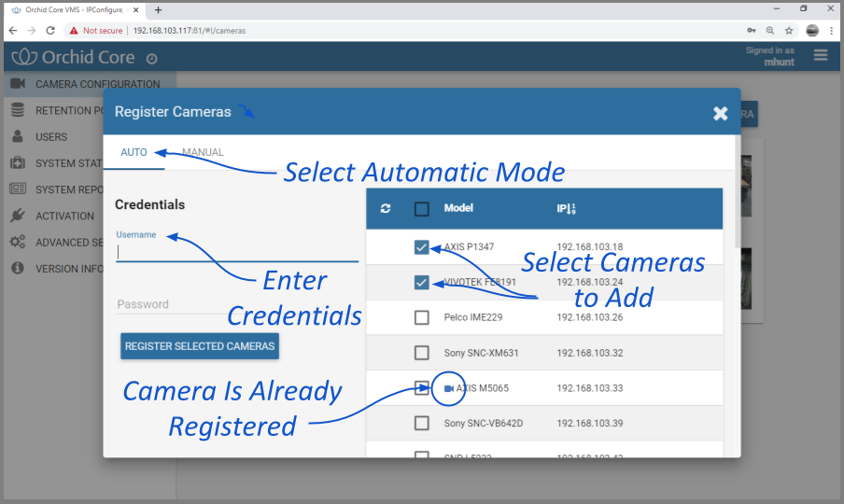Reload the browser page
Screen dimensions: 844x504
point(50,31)
